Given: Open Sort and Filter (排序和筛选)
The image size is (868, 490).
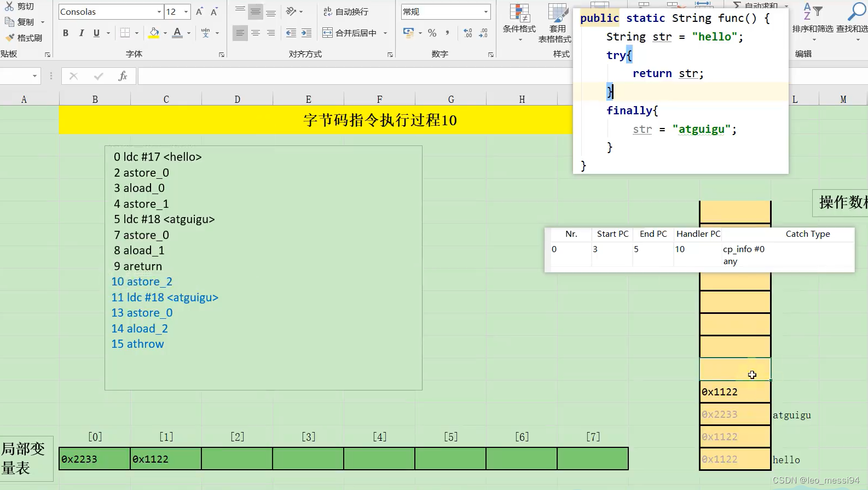Looking at the screenshot, I should coord(813,21).
